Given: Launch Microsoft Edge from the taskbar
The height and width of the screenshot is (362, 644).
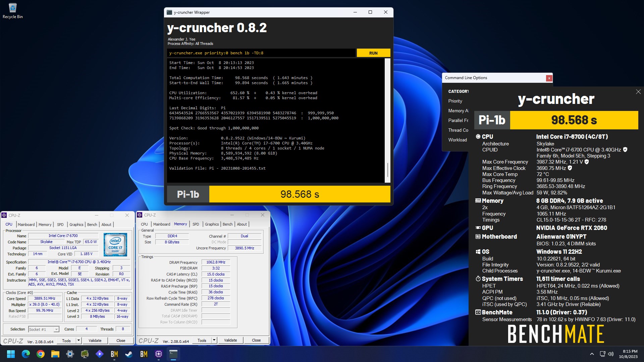Looking at the screenshot, I should [x=25, y=354].
